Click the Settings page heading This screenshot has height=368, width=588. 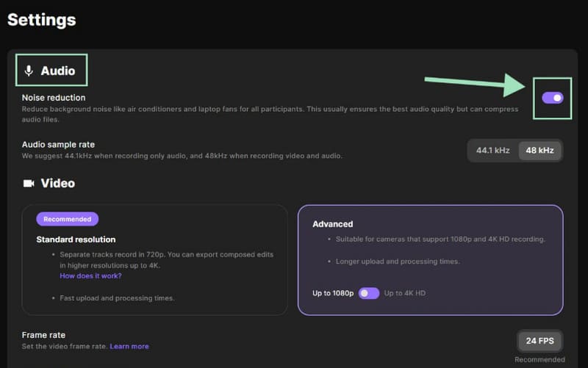point(41,19)
